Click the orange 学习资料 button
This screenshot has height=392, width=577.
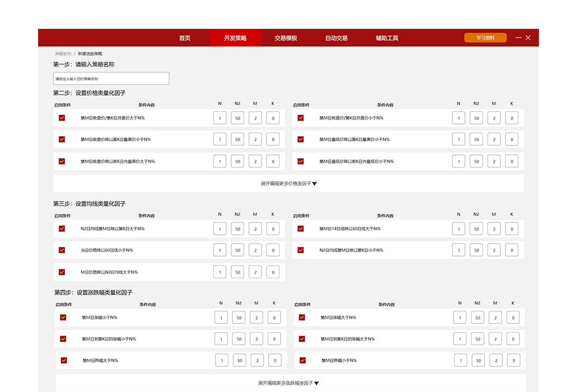485,38
